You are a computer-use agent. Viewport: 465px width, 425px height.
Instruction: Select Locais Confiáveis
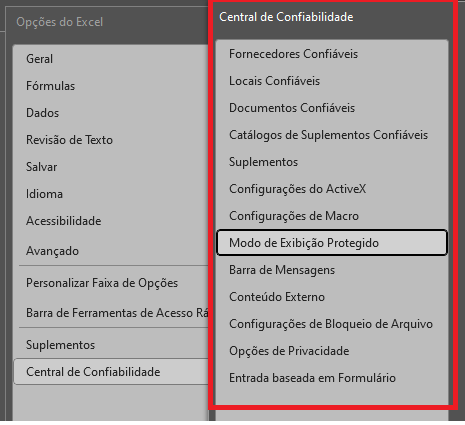pos(274,81)
